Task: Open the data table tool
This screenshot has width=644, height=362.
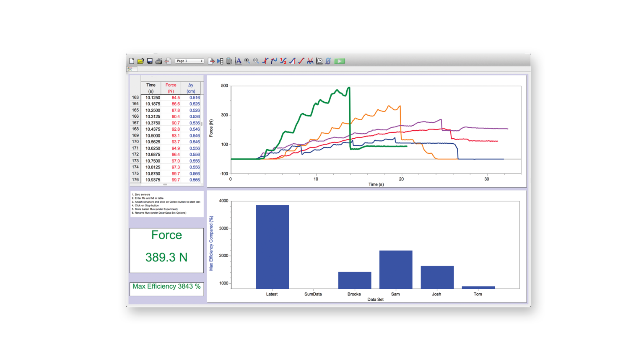Action: click(x=220, y=61)
